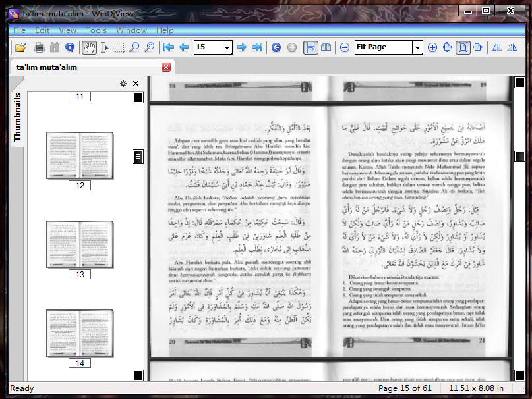The height and width of the screenshot is (399, 532).
Task: Click the page number field showing 15
Action: (208, 47)
